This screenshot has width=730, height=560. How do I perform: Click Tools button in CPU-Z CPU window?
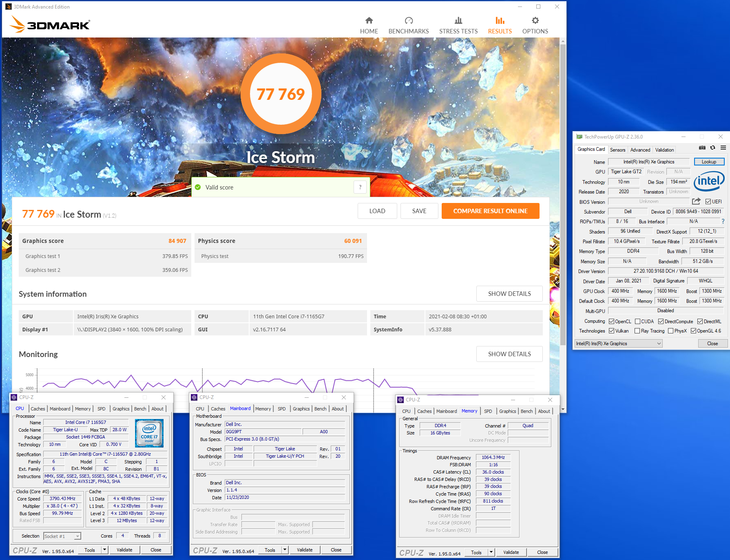point(90,550)
